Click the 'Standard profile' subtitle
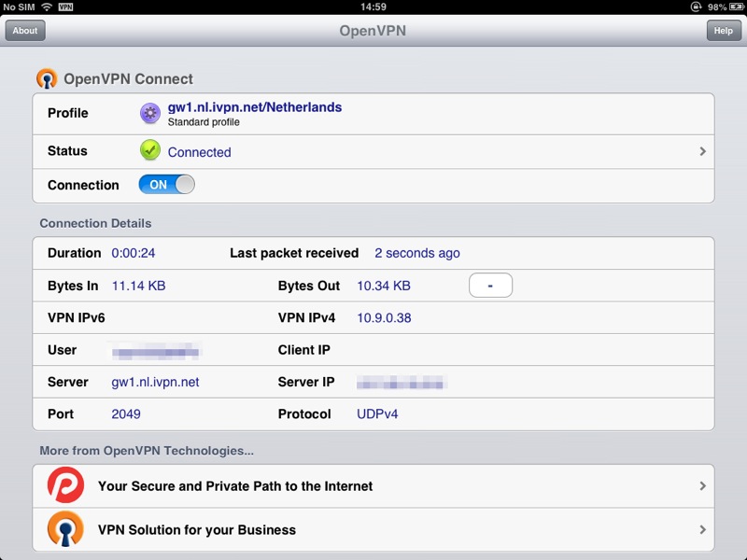This screenshot has width=747, height=560. point(204,122)
